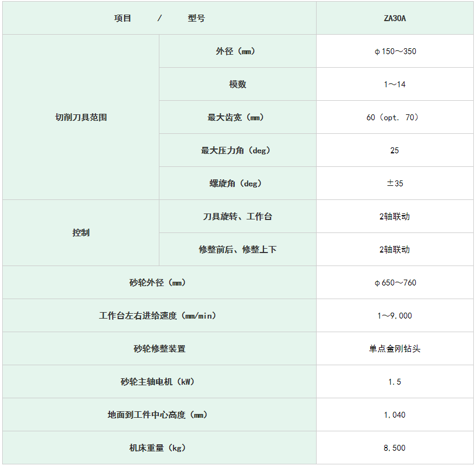476x466 pixels.
Task: Click the '最大齿宽（mm）' label
Action: pos(235,118)
